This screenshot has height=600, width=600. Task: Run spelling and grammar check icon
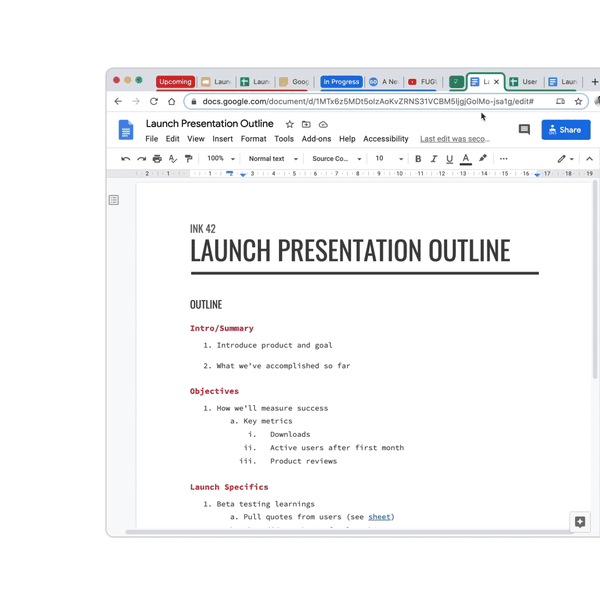[173, 159]
